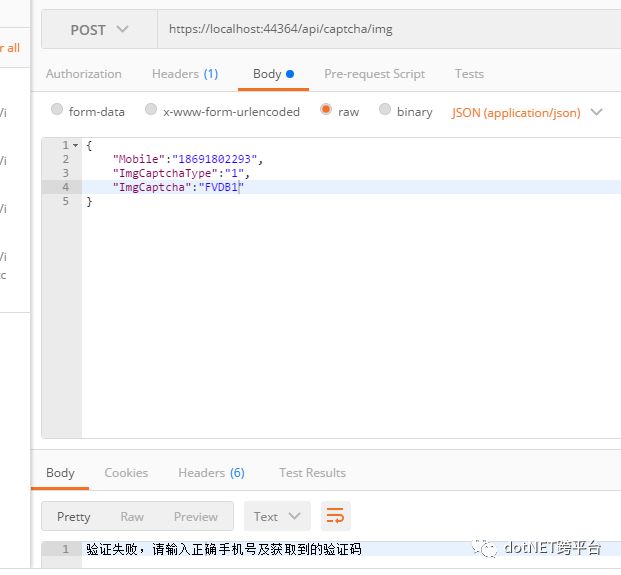View the response Headers (6) tab
621x575 pixels.
[x=211, y=473]
